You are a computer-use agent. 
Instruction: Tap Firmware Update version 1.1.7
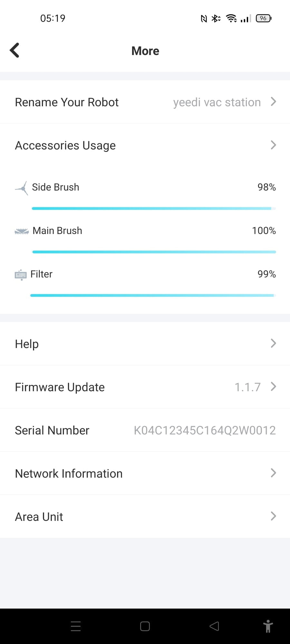247,387
